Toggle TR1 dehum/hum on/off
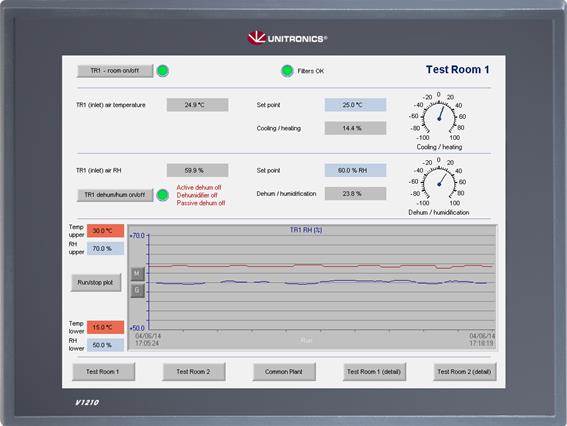567x426 pixels. click(115, 195)
